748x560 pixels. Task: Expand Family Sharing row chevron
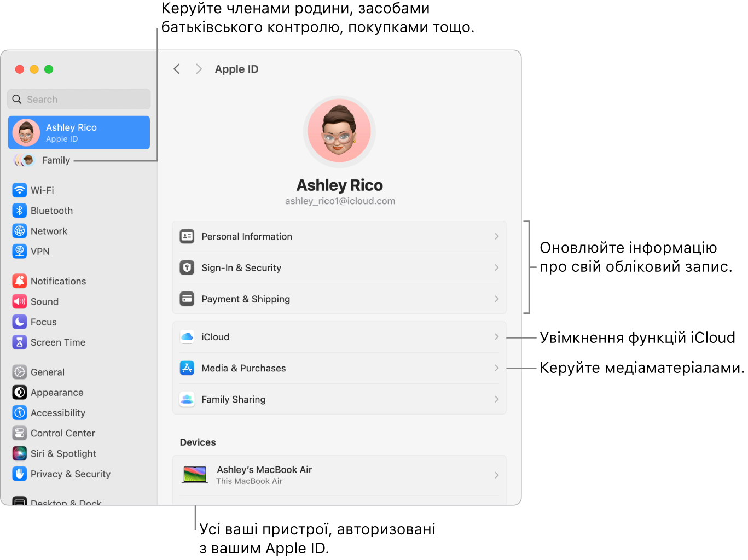(x=496, y=399)
